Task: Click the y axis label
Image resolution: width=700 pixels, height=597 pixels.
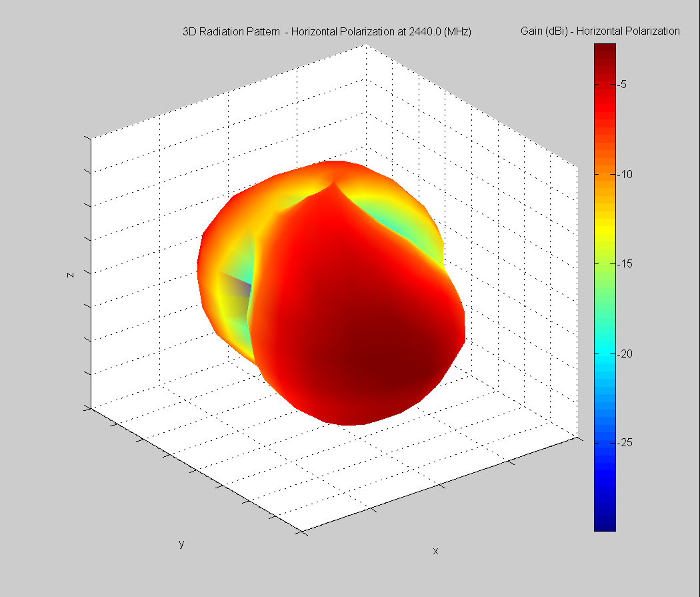Action: 181,544
